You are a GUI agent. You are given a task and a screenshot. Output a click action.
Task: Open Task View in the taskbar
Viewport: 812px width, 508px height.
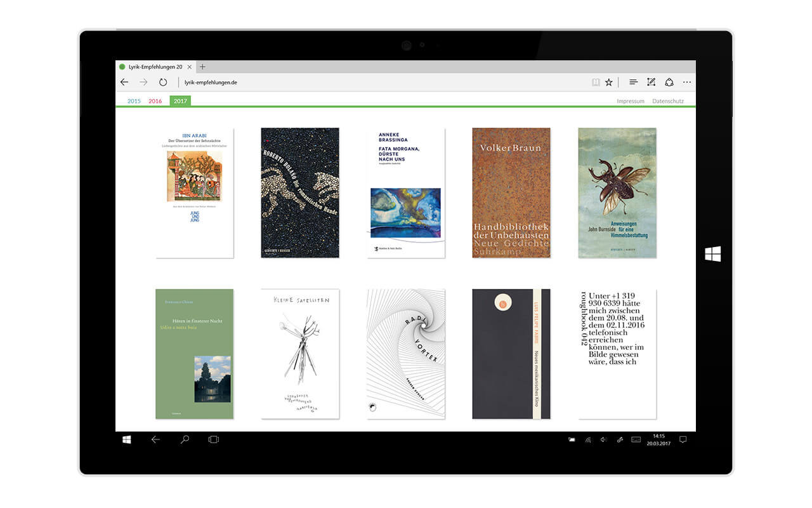click(x=214, y=439)
